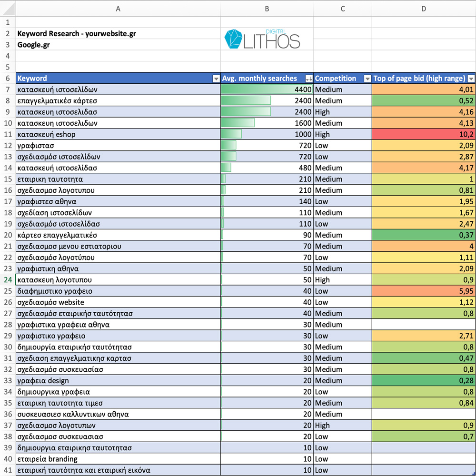Click the High competition cell in row 37
The image size is (476, 476).
click(342, 426)
